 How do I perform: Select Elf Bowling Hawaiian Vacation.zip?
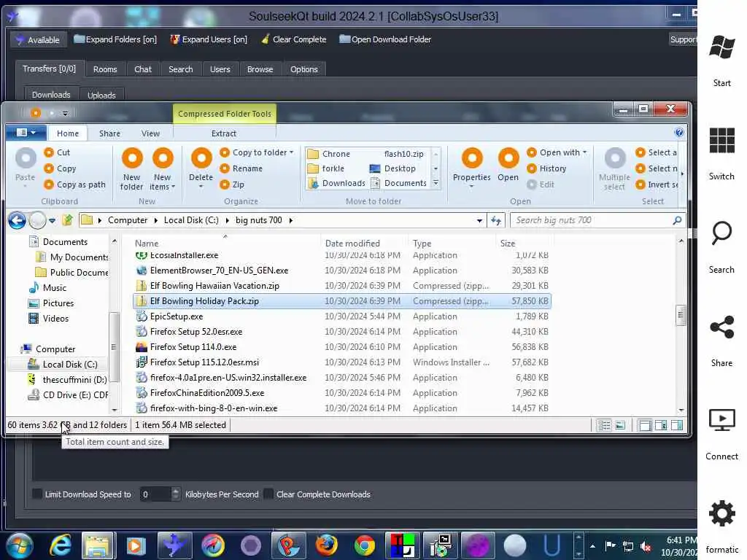pos(342,286)
